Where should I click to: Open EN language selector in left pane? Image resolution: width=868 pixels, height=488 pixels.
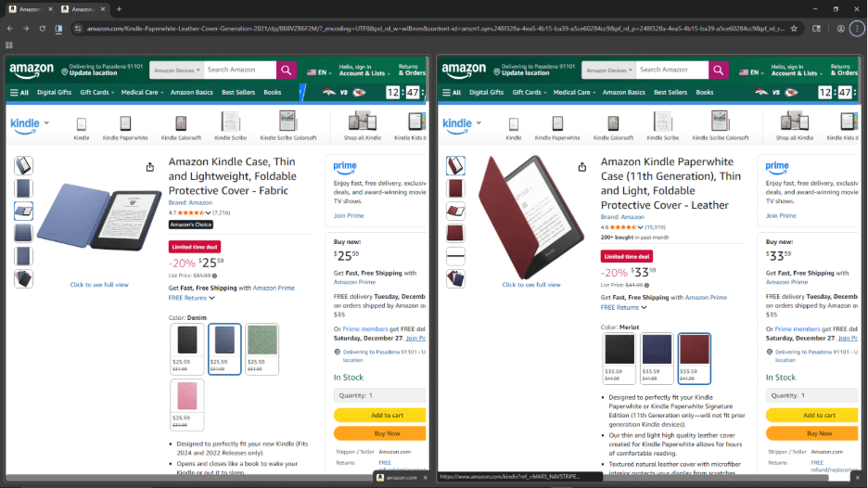point(319,72)
